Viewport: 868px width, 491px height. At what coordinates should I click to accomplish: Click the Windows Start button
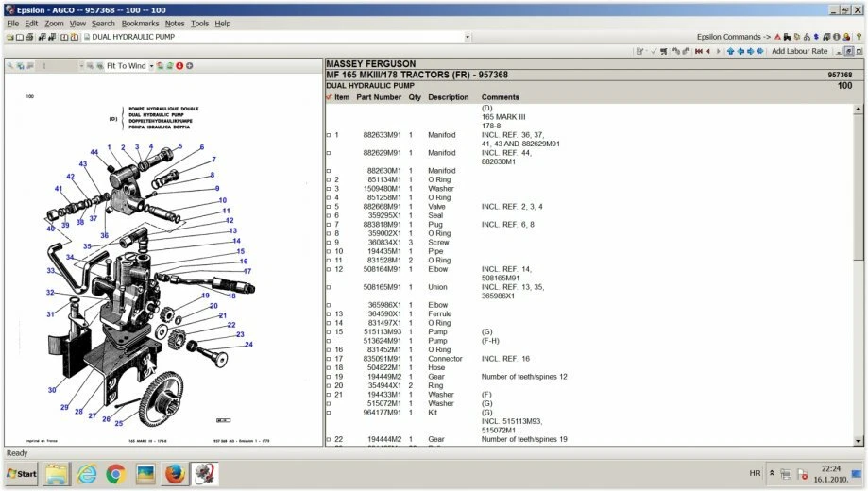click(22, 474)
